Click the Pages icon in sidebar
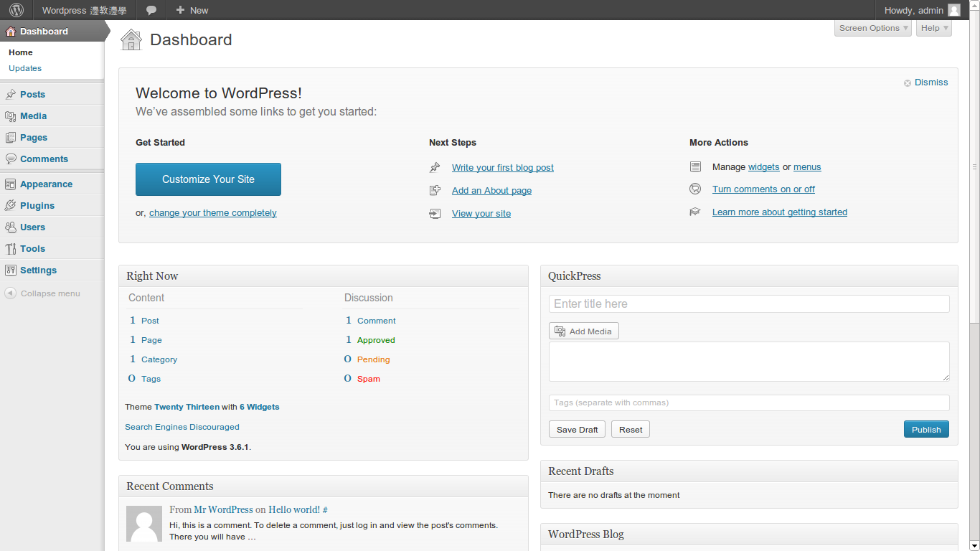Screen dimensions: 980x551 coord(11,137)
